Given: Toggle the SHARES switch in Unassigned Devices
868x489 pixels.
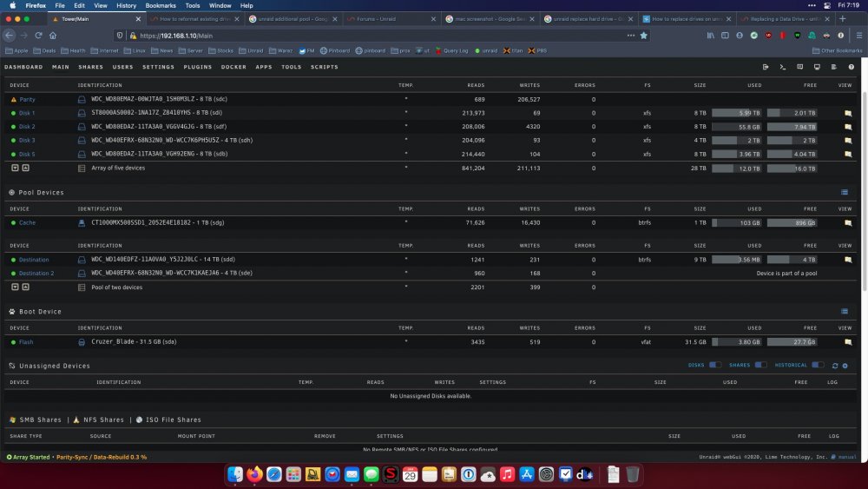Looking at the screenshot, I should [x=760, y=365].
